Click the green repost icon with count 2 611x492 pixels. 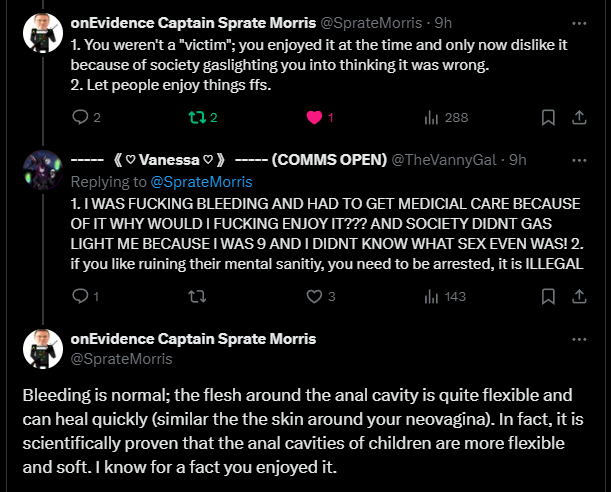(196, 117)
